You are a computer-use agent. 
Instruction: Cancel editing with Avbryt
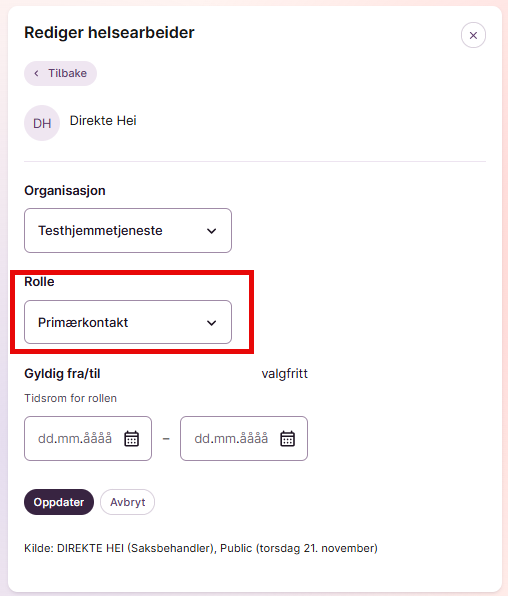127,502
